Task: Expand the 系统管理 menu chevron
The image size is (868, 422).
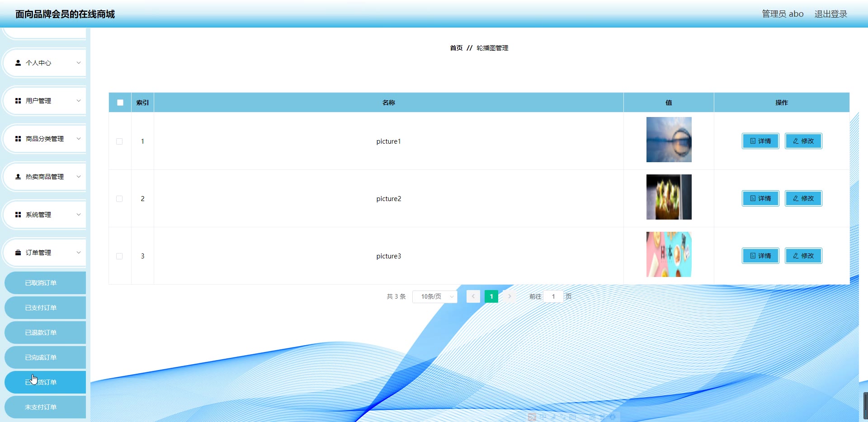Action: coord(78,215)
